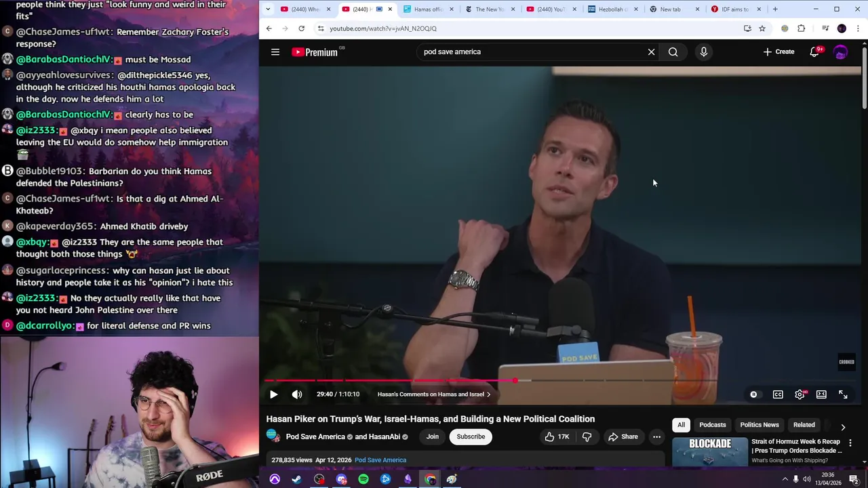Open the BLOCKADE recommended video thumbnail

(x=710, y=451)
